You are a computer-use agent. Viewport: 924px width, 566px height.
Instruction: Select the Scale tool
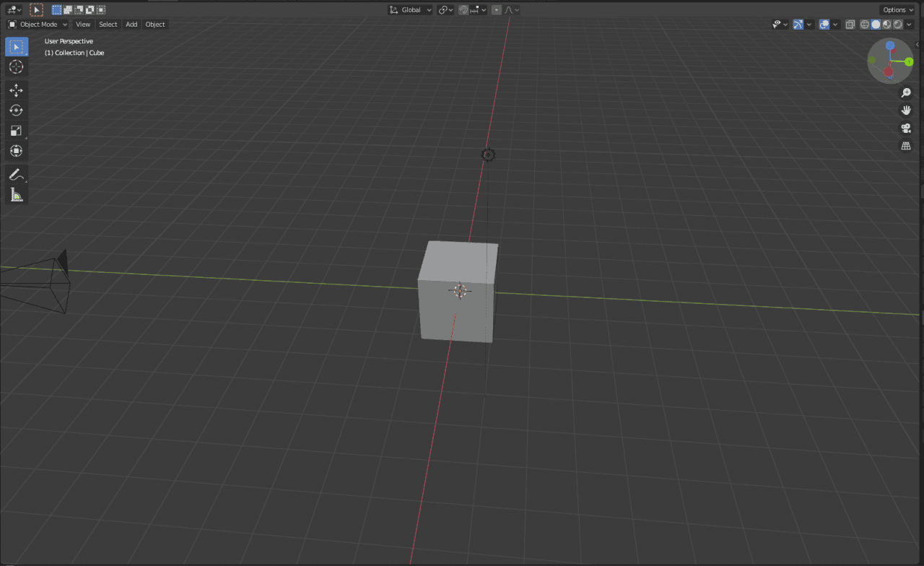16,130
